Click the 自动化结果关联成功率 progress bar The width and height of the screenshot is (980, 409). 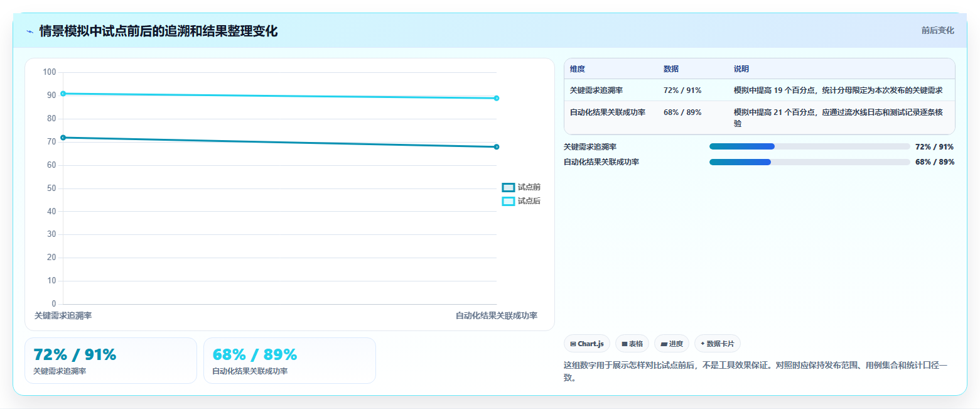pos(809,162)
